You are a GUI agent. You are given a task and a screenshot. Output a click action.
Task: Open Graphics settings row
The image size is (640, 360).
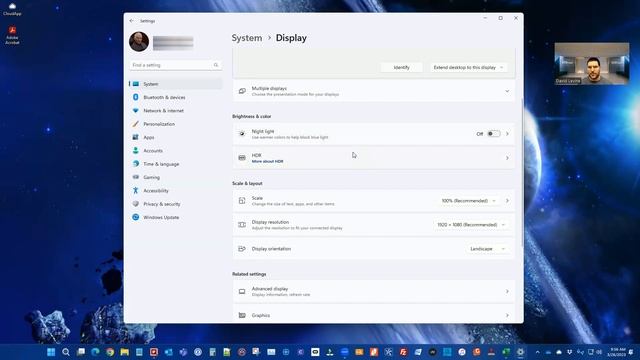coord(373,315)
